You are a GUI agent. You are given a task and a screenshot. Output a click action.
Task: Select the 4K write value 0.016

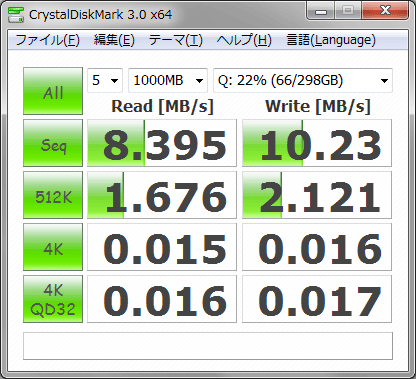click(317, 247)
